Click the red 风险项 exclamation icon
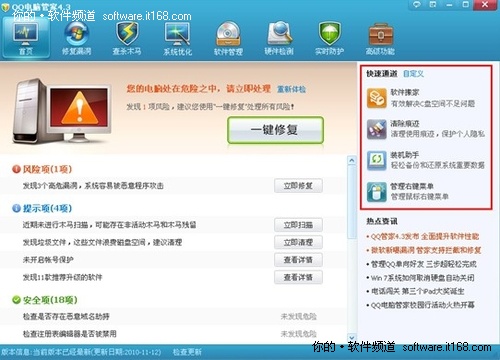 pos(16,169)
